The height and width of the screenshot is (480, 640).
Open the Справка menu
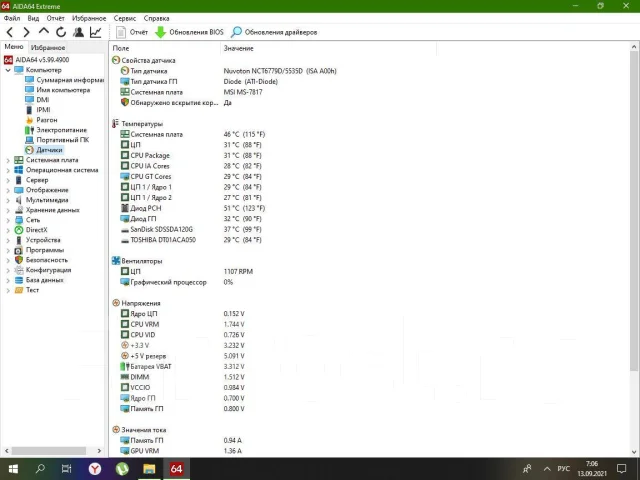tap(156, 18)
